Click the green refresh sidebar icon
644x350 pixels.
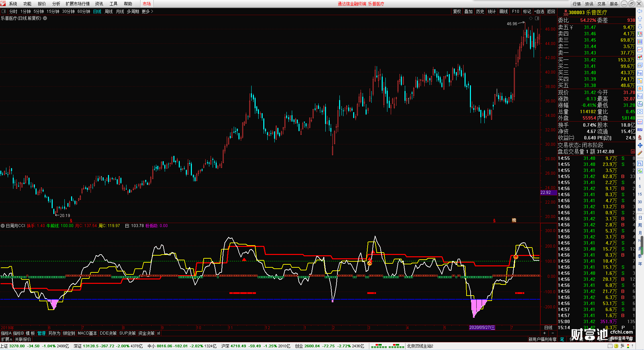(640, 171)
